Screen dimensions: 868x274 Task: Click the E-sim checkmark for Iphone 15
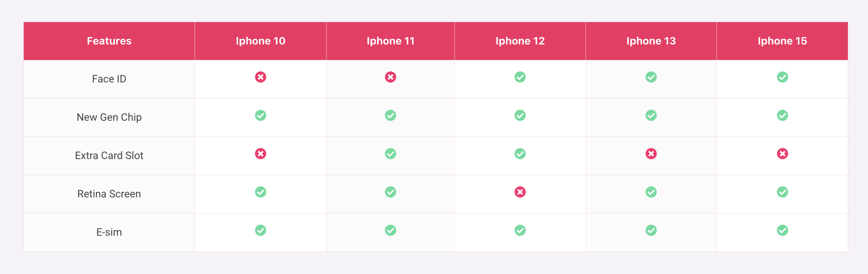click(x=783, y=230)
